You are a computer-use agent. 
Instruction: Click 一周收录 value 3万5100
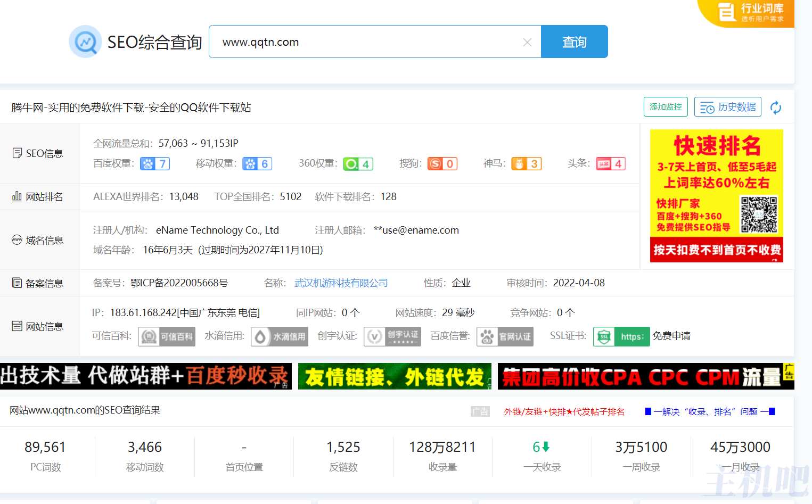641,447
